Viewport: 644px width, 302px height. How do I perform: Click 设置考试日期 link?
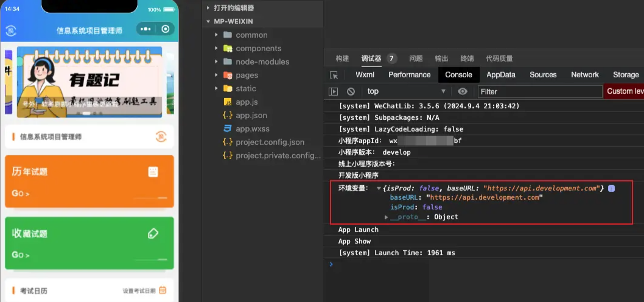click(x=139, y=291)
